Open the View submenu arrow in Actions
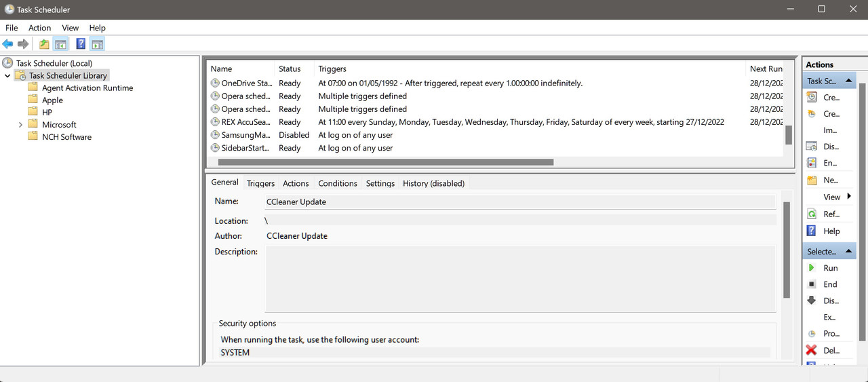 tap(849, 197)
